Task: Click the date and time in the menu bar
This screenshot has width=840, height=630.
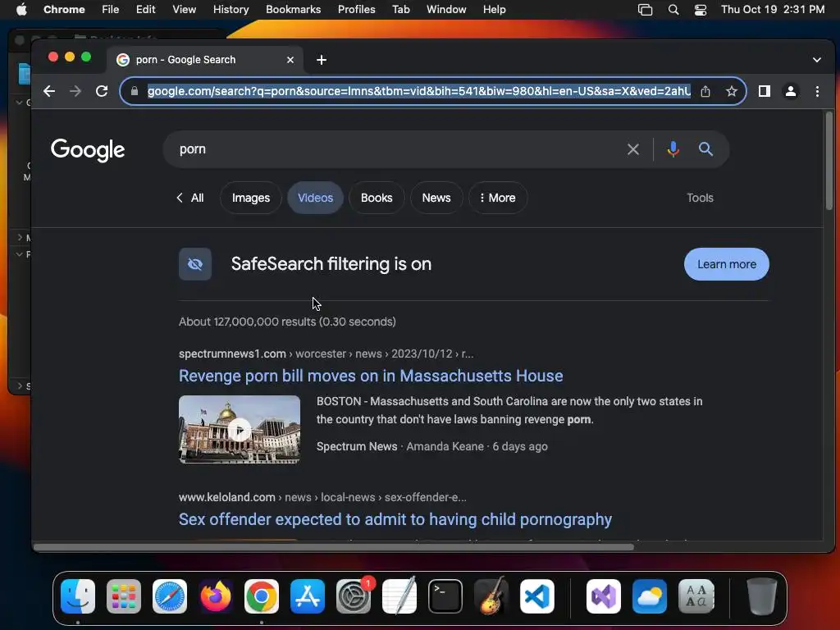Action: pyautogui.click(x=773, y=10)
